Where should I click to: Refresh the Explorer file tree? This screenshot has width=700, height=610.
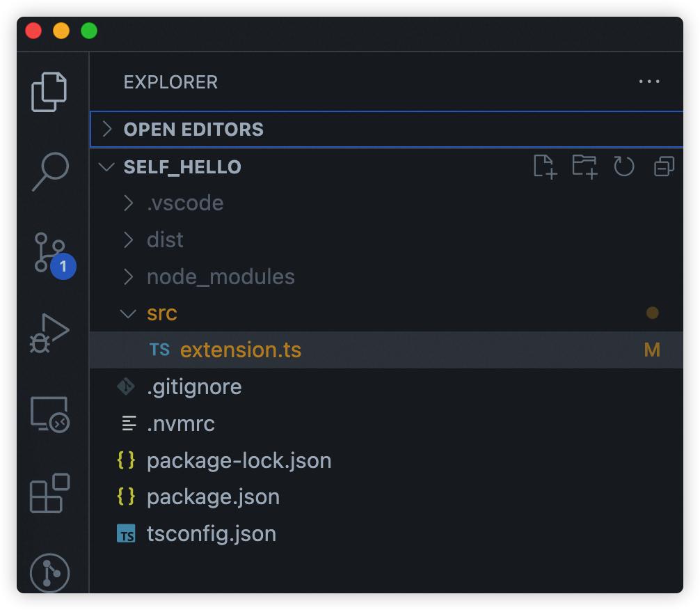(x=623, y=166)
